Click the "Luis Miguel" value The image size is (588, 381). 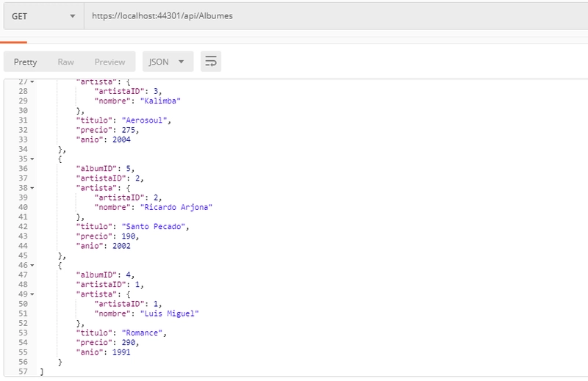click(170, 313)
